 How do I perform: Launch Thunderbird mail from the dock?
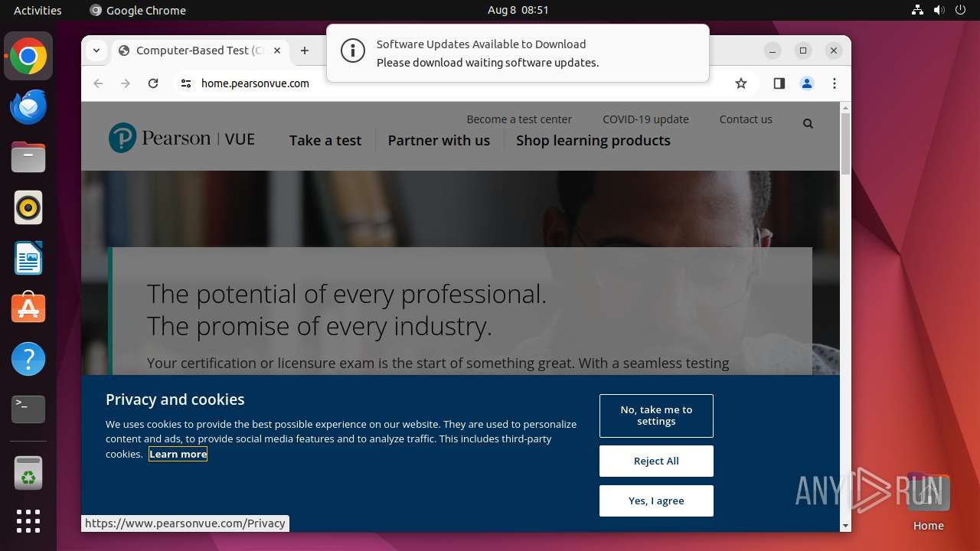pos(28,107)
